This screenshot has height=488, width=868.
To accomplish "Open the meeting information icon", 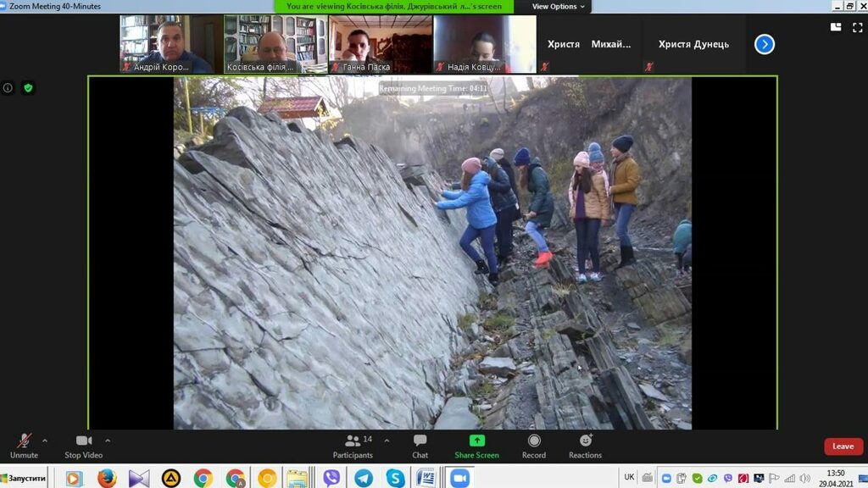I will pos(8,88).
